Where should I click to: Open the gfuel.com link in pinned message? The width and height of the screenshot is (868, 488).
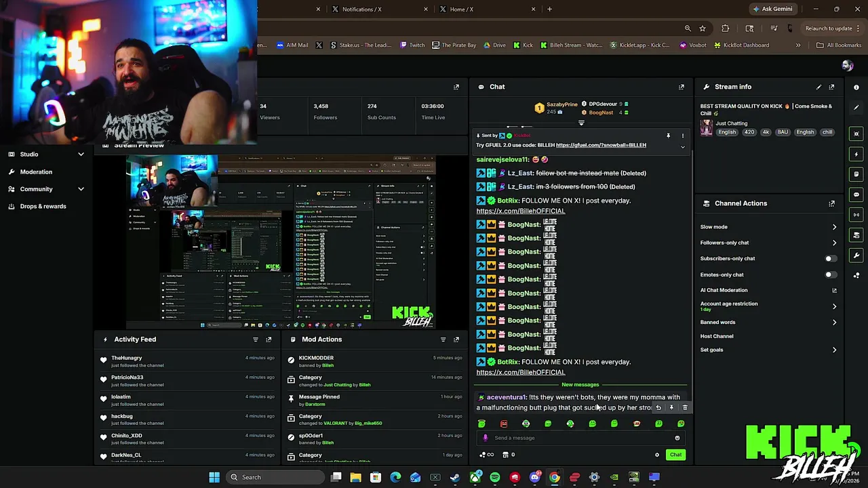pos(601,145)
